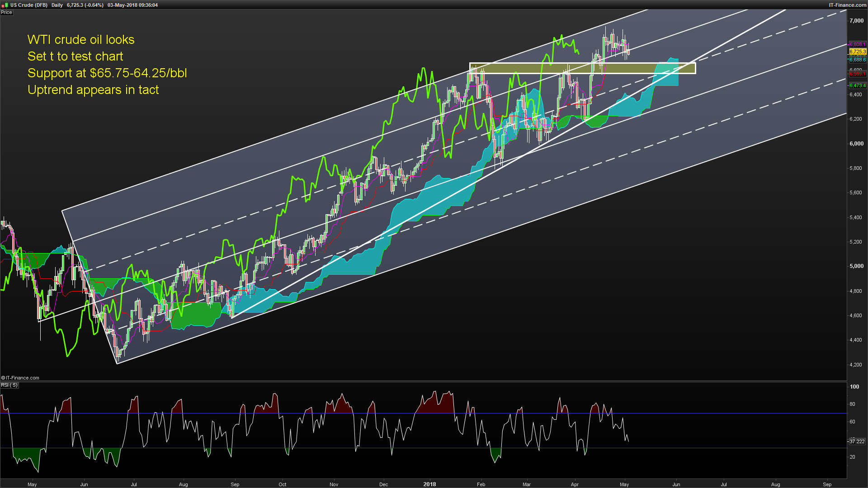868x488 pixels.
Task: Click the 4,400 price axis label
Action: (x=856, y=340)
